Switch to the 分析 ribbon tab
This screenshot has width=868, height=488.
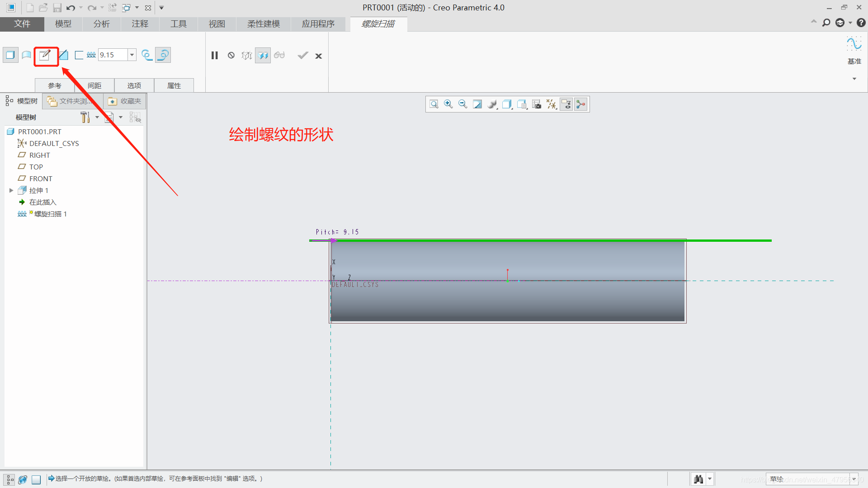coord(102,24)
